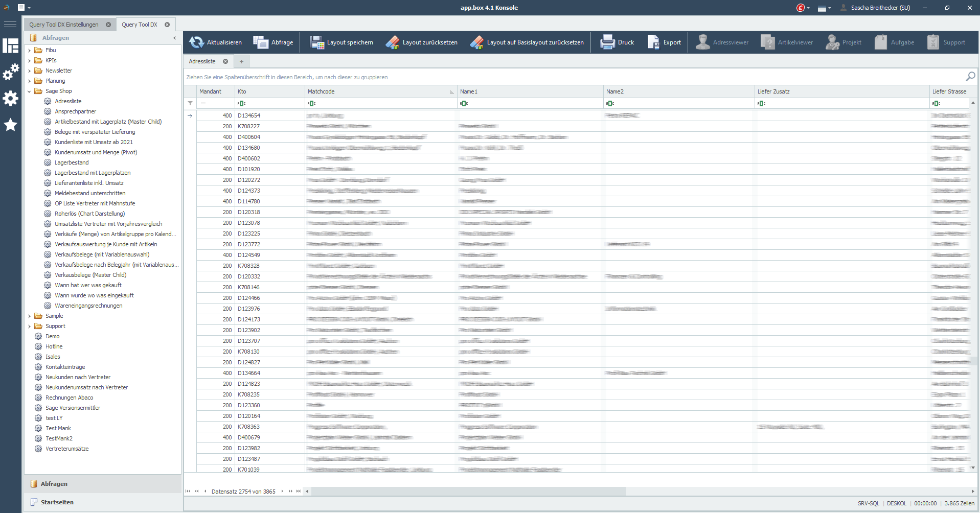This screenshot has width=980, height=513.
Task: Collapse the Abfragen panel arrow
Action: 174,38
